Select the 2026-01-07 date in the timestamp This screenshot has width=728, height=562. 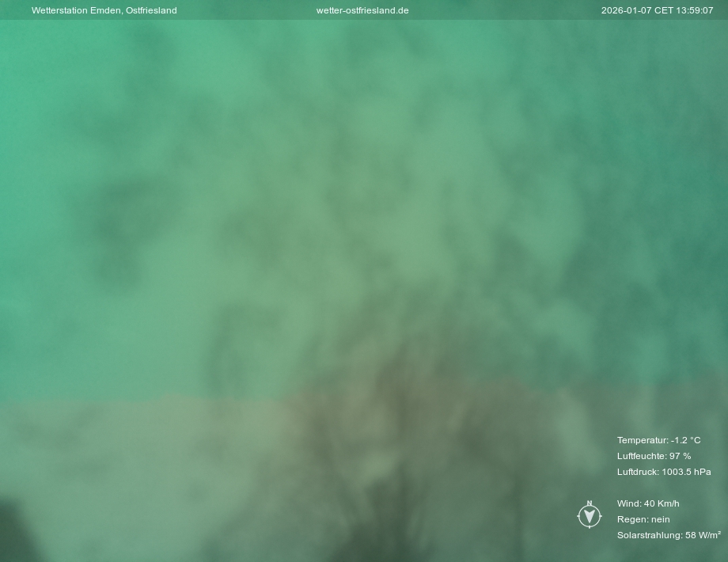pos(626,10)
